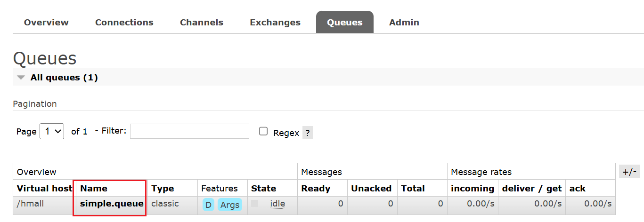Switch to the Overview tab
The image size is (644, 222).
[x=46, y=22]
